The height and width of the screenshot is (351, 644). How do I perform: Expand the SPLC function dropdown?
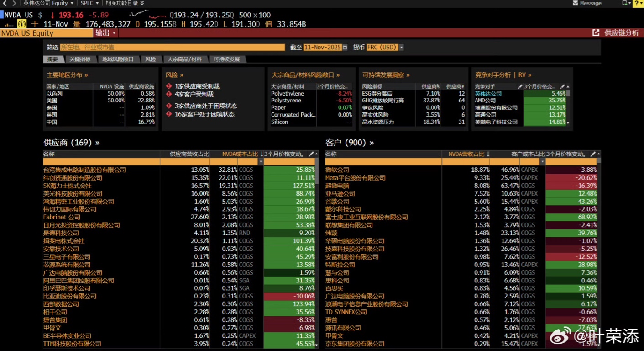click(89, 3)
